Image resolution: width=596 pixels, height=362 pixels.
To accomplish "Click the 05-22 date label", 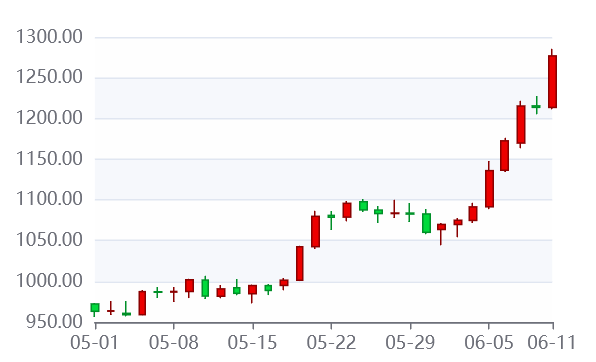I will tap(331, 343).
